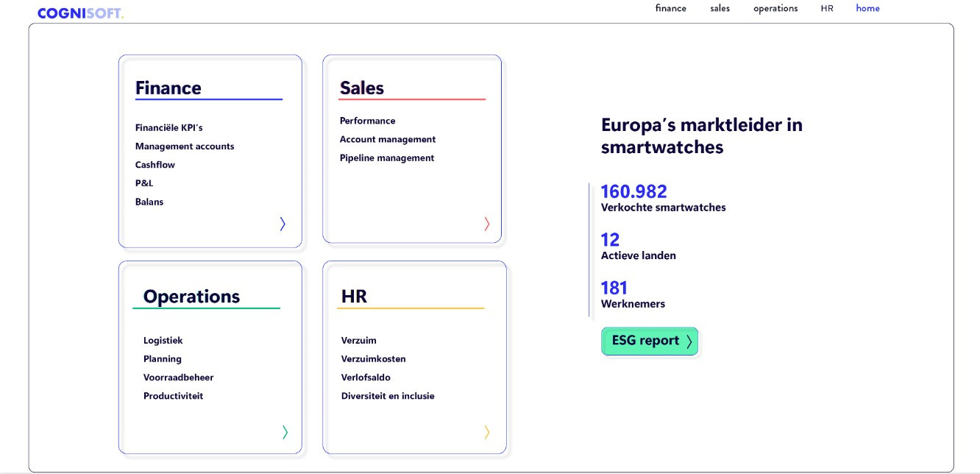Select operations in the top navigation
The width and height of the screenshot is (980, 474).
[x=775, y=9]
